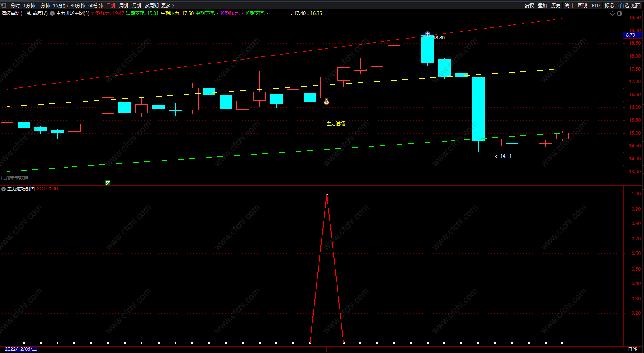Click the 返回 back button
Image resolution: width=644 pixels, height=353 pixels.
(x=636, y=5)
